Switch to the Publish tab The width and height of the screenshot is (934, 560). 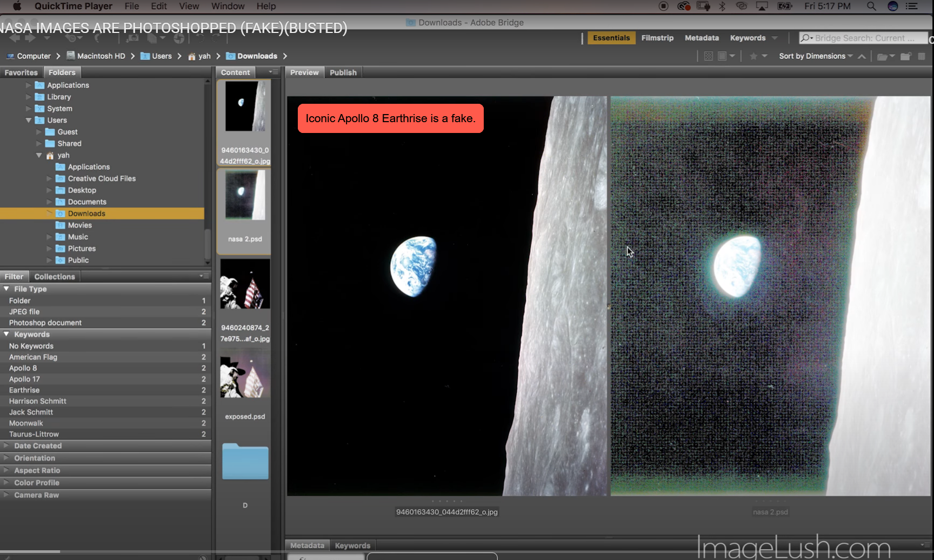(343, 72)
